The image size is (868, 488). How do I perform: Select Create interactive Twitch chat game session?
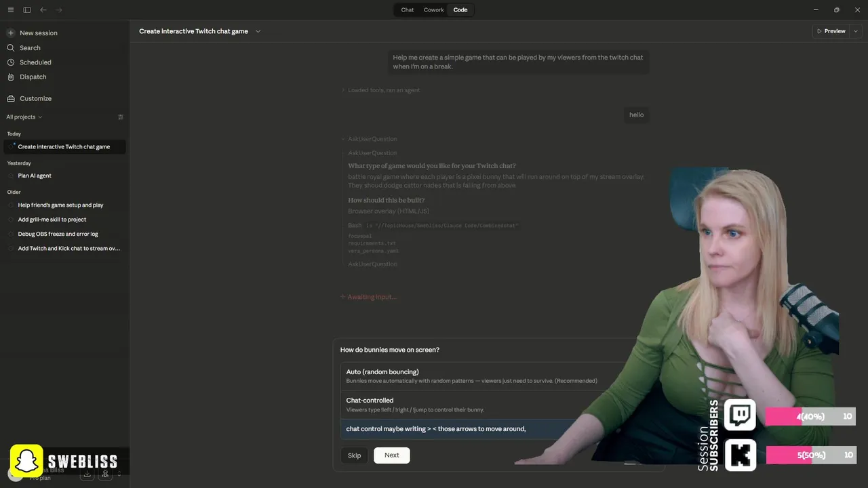(x=65, y=147)
